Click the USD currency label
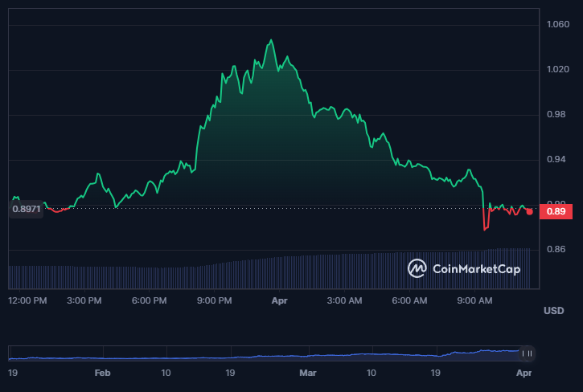Image resolution: width=583 pixels, height=392 pixels. pos(553,311)
